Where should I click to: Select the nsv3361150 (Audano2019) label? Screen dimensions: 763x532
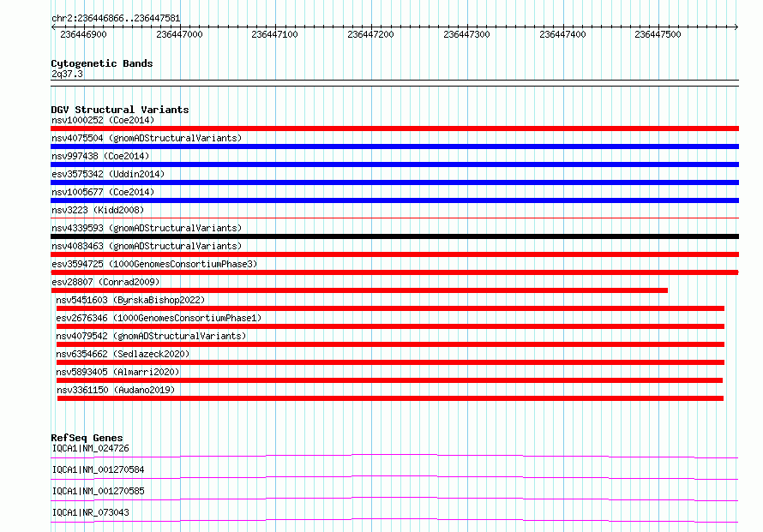point(116,390)
